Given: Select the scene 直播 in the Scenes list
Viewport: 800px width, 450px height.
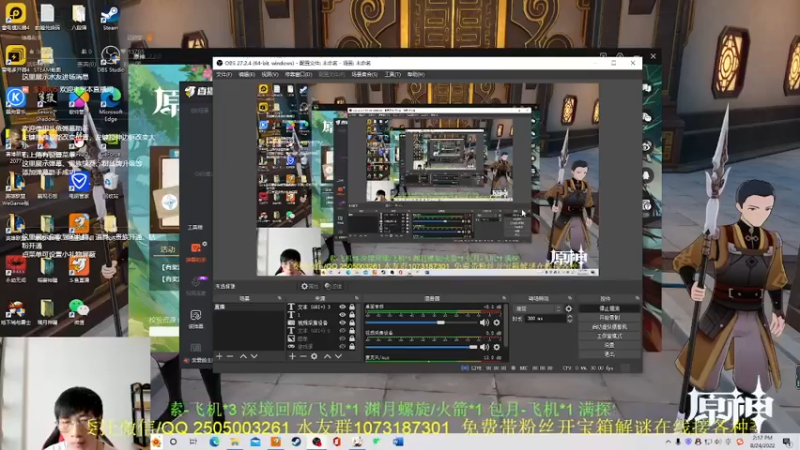Looking at the screenshot, I should [x=248, y=307].
